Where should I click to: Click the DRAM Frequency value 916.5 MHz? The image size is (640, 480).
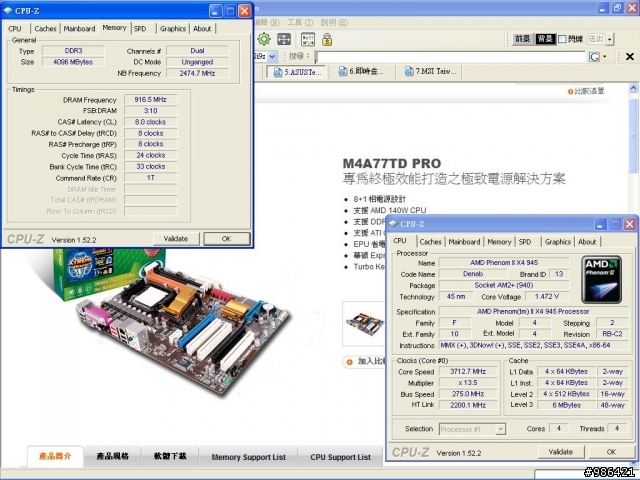[x=151, y=100]
